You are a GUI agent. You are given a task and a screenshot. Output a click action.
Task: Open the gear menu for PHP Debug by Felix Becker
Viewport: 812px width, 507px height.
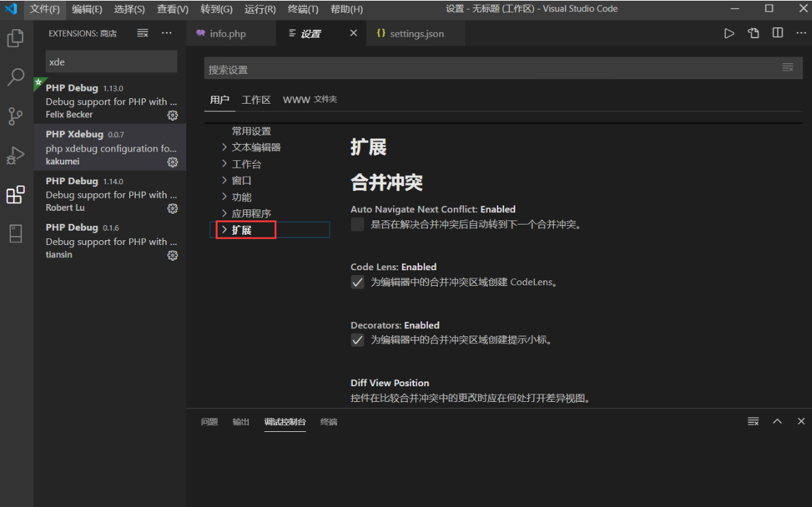click(x=173, y=115)
